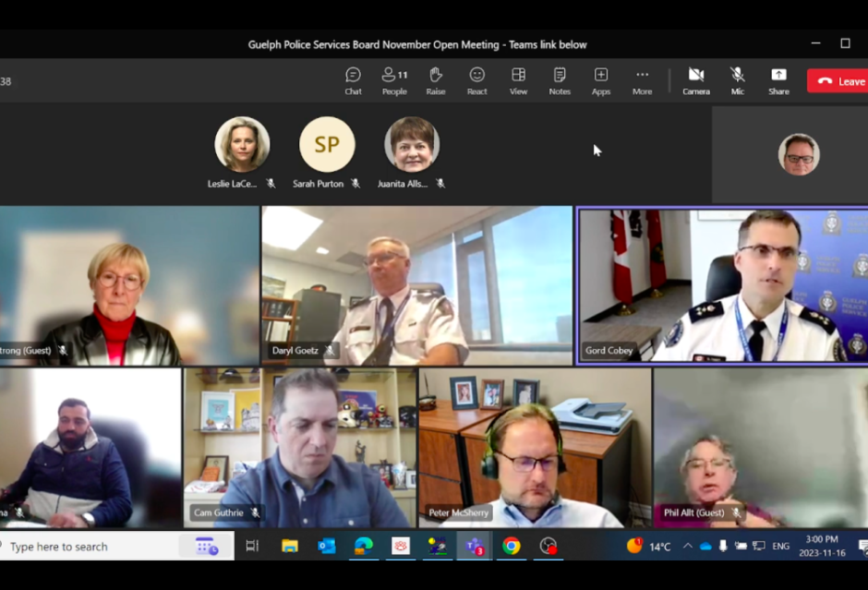Leave the meeting

coord(838,81)
